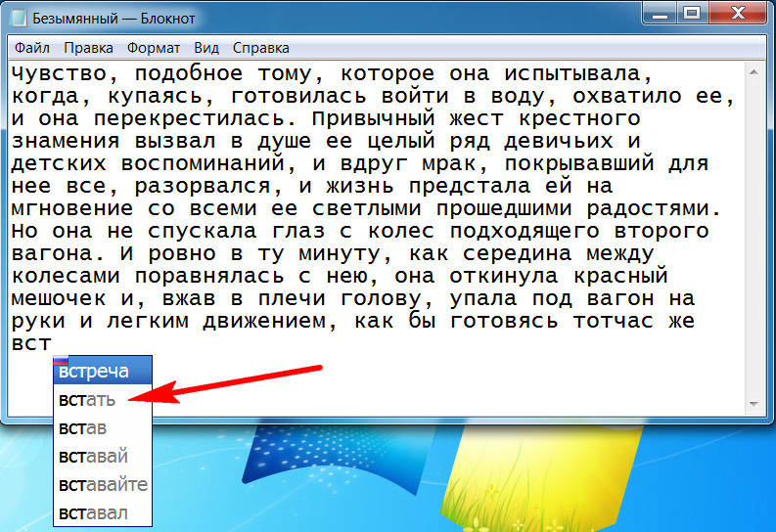776x532 pixels.
Task: Click the title bar text "Безымянный — Блокнот"
Action: [114, 19]
